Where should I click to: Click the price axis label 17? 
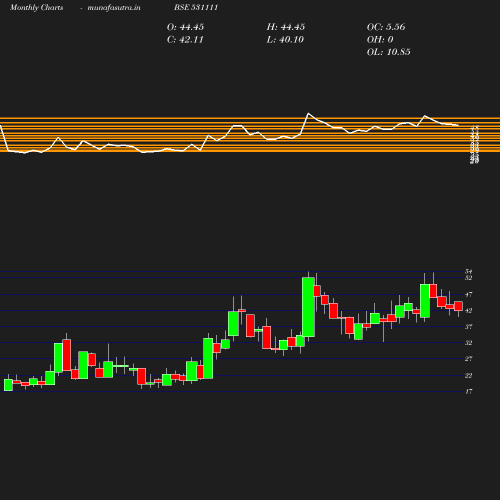point(469,392)
